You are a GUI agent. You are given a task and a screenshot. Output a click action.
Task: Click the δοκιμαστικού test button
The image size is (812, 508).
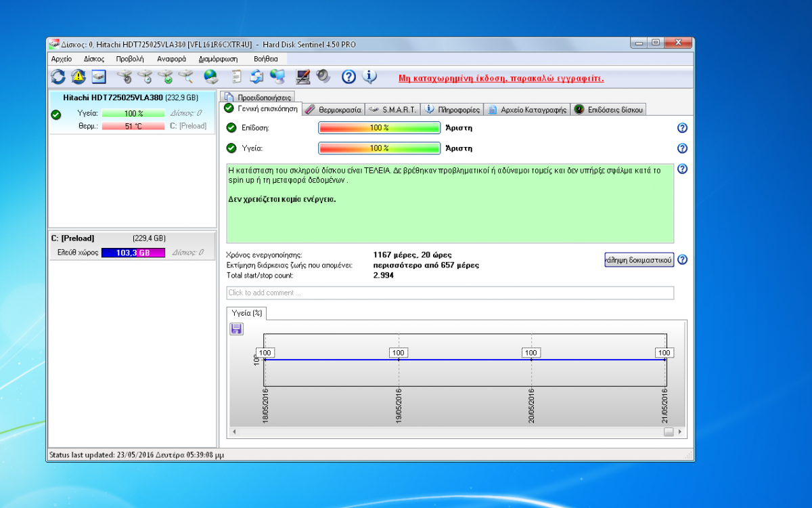tap(639, 259)
